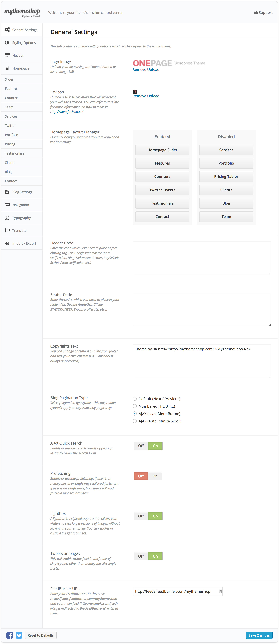Open the Blog submenu item
This screenshot has height=644, width=279.
(22, 172)
